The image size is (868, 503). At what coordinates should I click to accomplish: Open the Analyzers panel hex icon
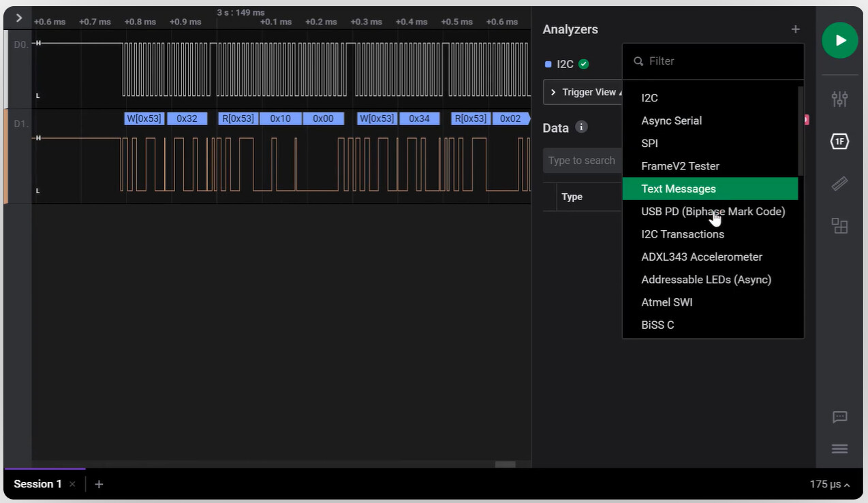pos(839,142)
